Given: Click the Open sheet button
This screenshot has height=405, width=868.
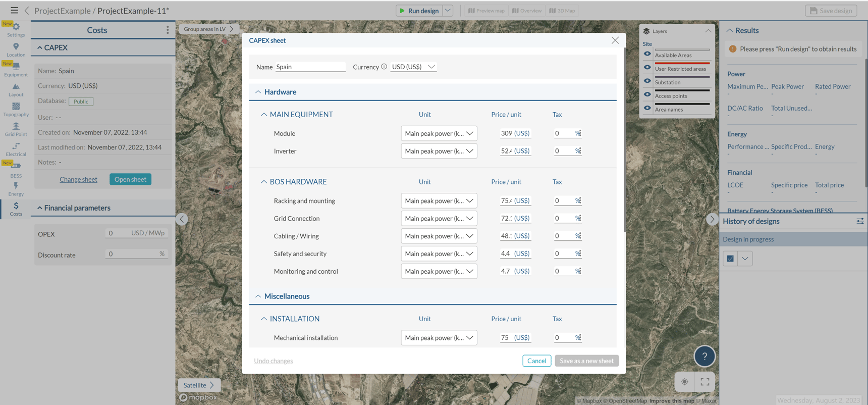Looking at the screenshot, I should [130, 179].
